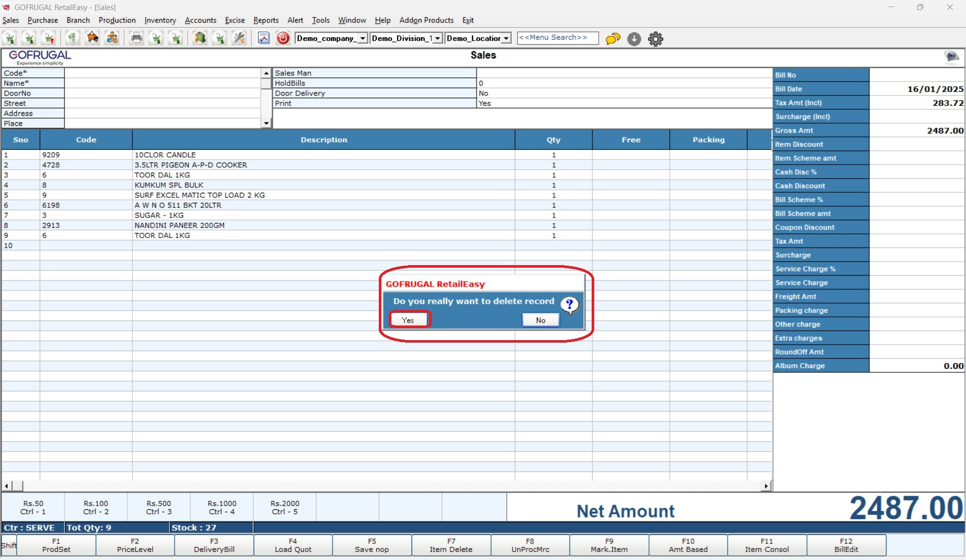The width and height of the screenshot is (966, 560).
Task: Click customer panel scroll down arrow
Action: (266, 123)
